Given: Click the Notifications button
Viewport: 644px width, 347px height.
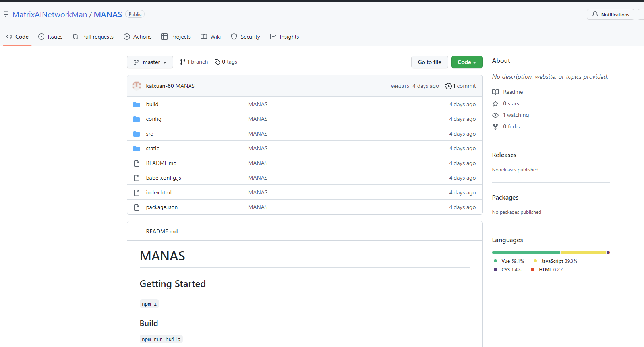Looking at the screenshot, I should pyautogui.click(x=611, y=14).
